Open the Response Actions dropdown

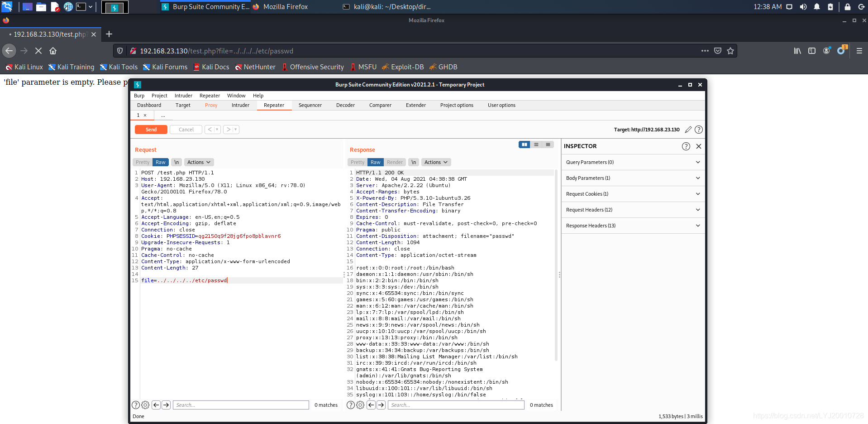(436, 162)
